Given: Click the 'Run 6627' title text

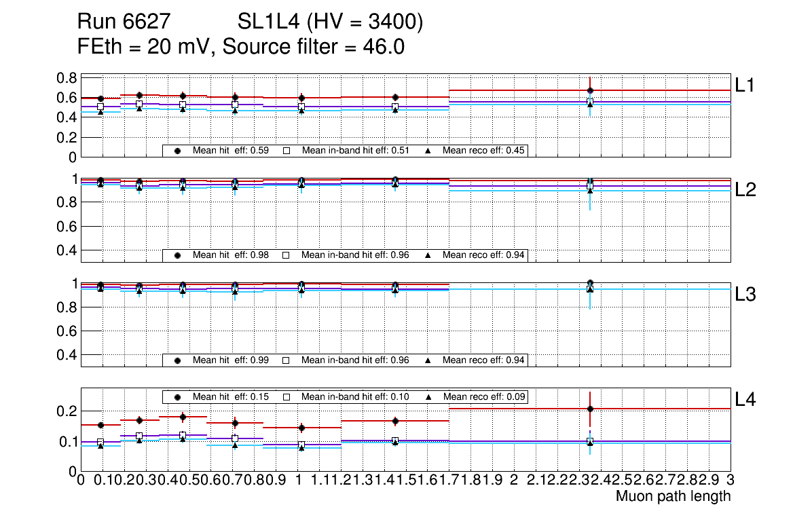Looking at the screenshot, I should tap(123, 23).
